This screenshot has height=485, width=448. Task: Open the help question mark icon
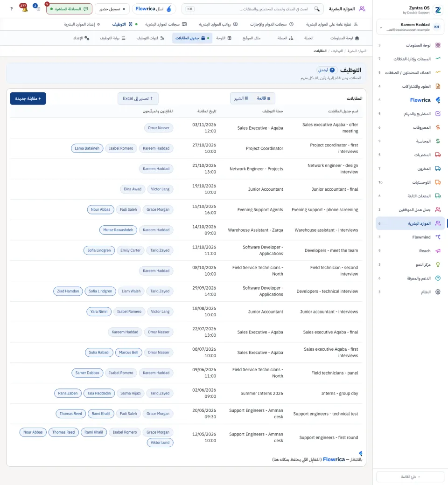(x=12, y=9)
